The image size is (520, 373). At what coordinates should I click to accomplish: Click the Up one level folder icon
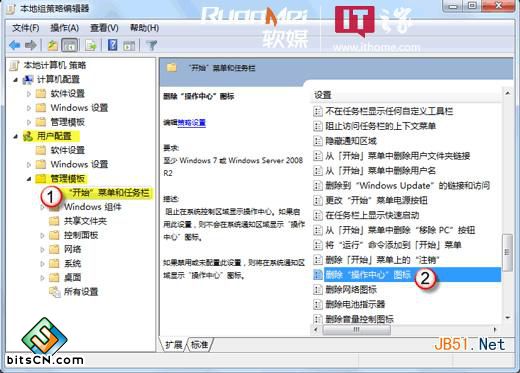(52, 45)
